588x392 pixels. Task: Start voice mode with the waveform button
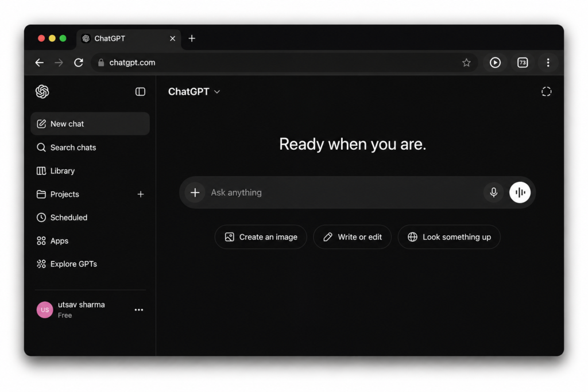[x=520, y=192]
